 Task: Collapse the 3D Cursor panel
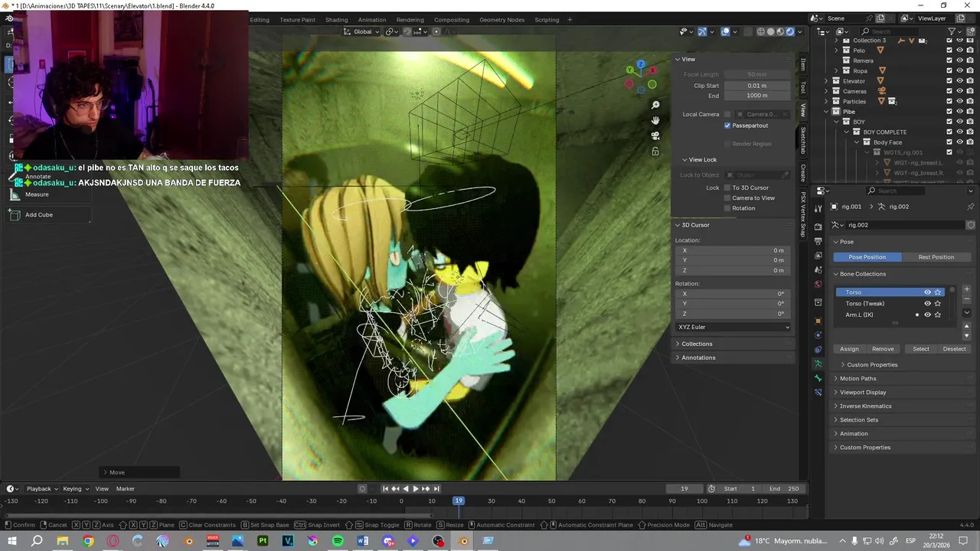coord(695,225)
